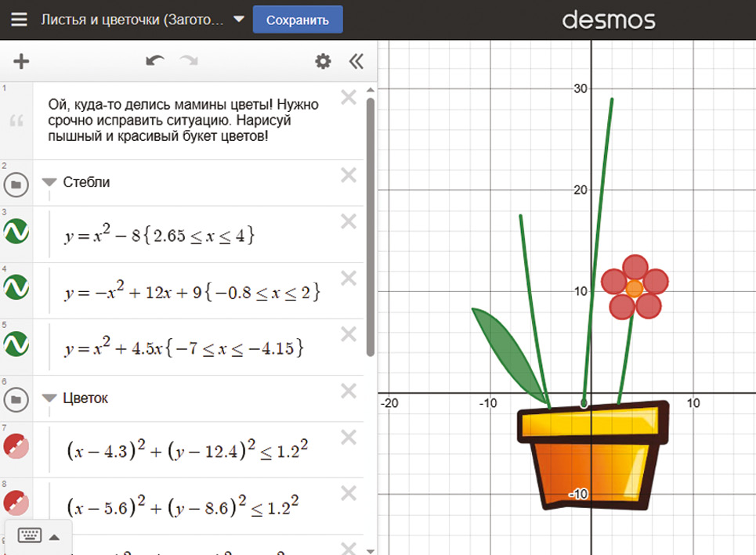
Task: Open the graph title dropdown arrow
Action: [239, 20]
